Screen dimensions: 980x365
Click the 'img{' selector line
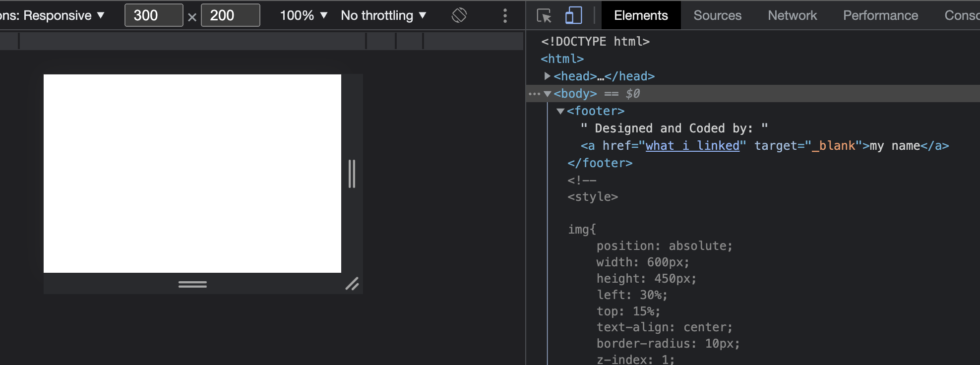pos(582,230)
